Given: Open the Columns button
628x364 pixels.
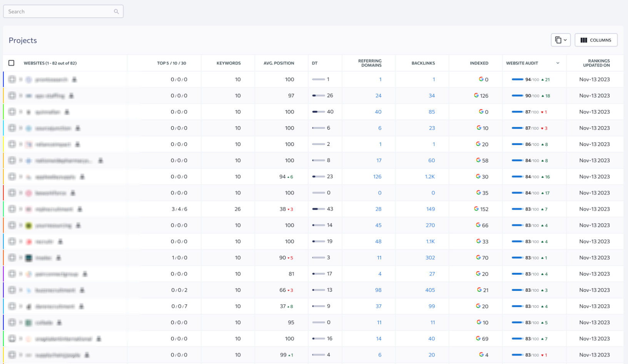Looking at the screenshot, I should (596, 40).
